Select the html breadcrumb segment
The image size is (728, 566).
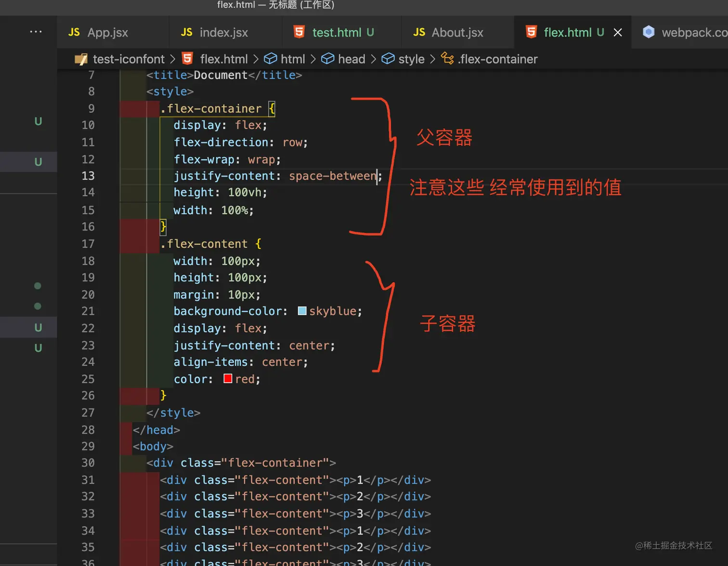point(293,59)
